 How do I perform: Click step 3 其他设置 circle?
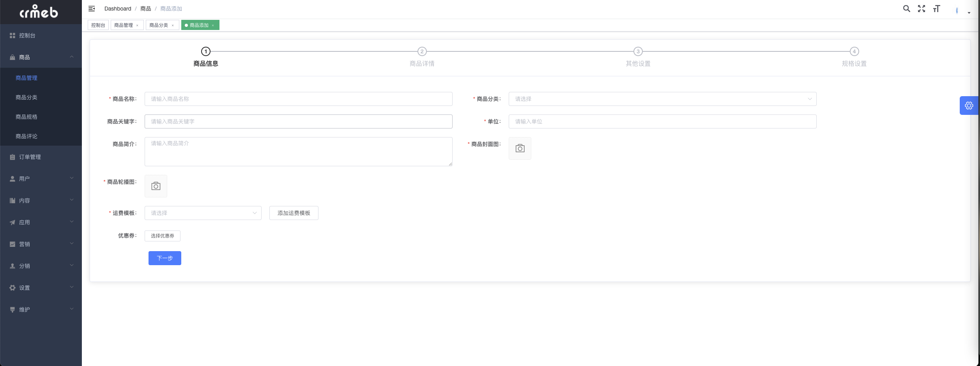(638, 51)
